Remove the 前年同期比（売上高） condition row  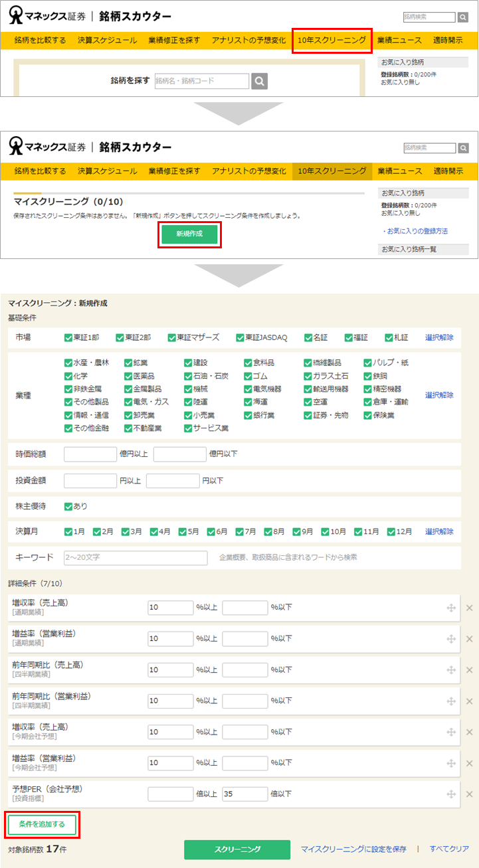[x=469, y=670]
